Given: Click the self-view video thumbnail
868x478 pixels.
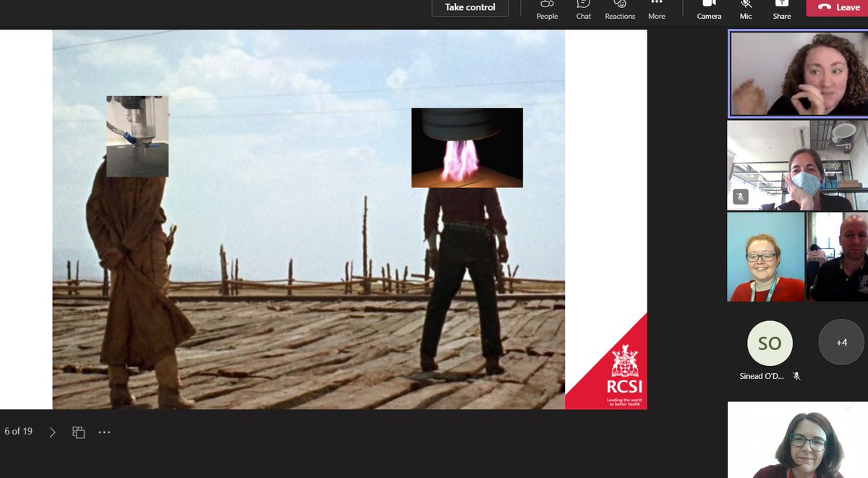Looking at the screenshot, I should (x=797, y=440).
